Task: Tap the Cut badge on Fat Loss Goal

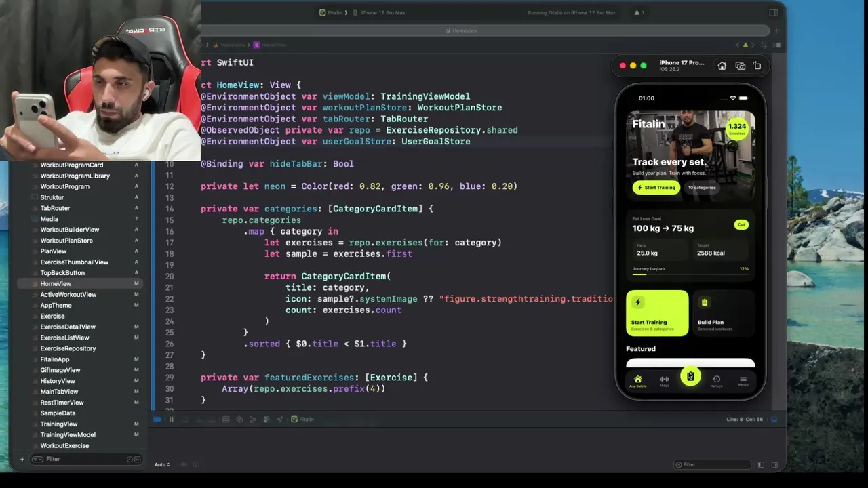Action: 741,224
